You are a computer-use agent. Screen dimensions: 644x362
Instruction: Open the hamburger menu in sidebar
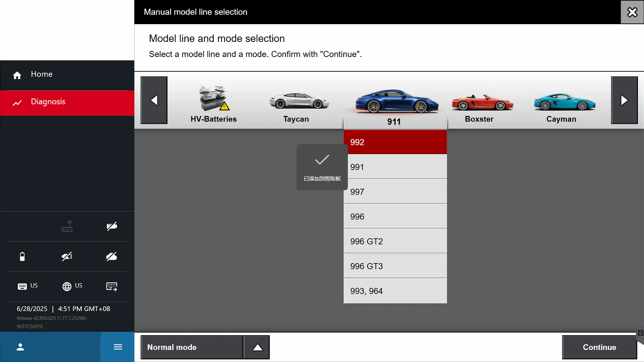[x=118, y=347]
